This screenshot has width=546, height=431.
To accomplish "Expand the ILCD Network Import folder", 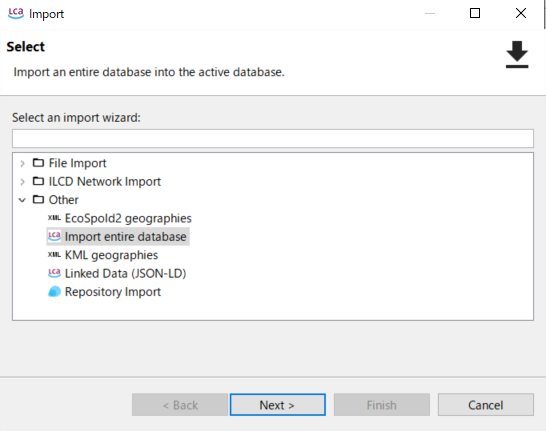I will tap(22, 182).
